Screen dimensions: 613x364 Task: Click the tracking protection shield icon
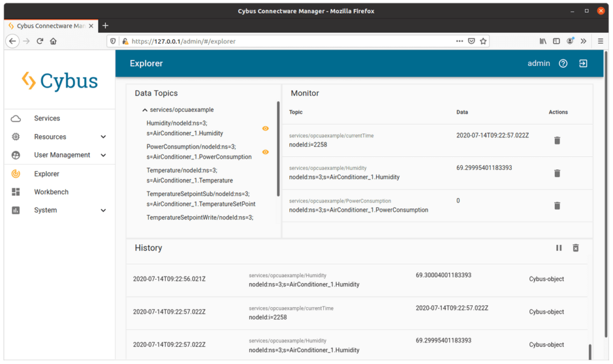(x=113, y=41)
